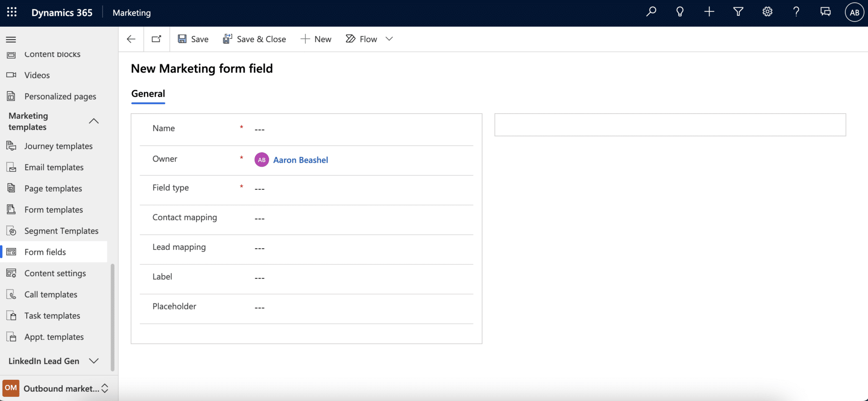Image resolution: width=868 pixels, height=401 pixels.
Task: Open the settings gear
Action: (767, 11)
